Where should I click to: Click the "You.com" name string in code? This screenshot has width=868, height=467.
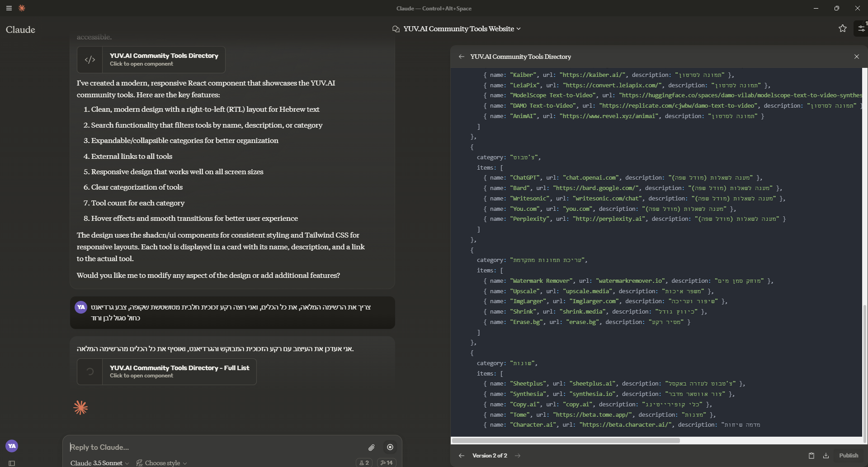point(526,209)
